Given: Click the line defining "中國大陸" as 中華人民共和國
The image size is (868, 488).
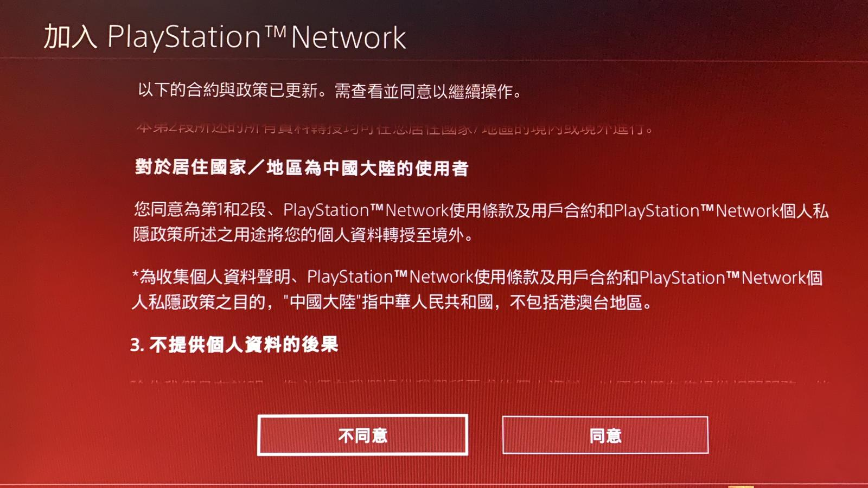Looking at the screenshot, I should (393, 302).
